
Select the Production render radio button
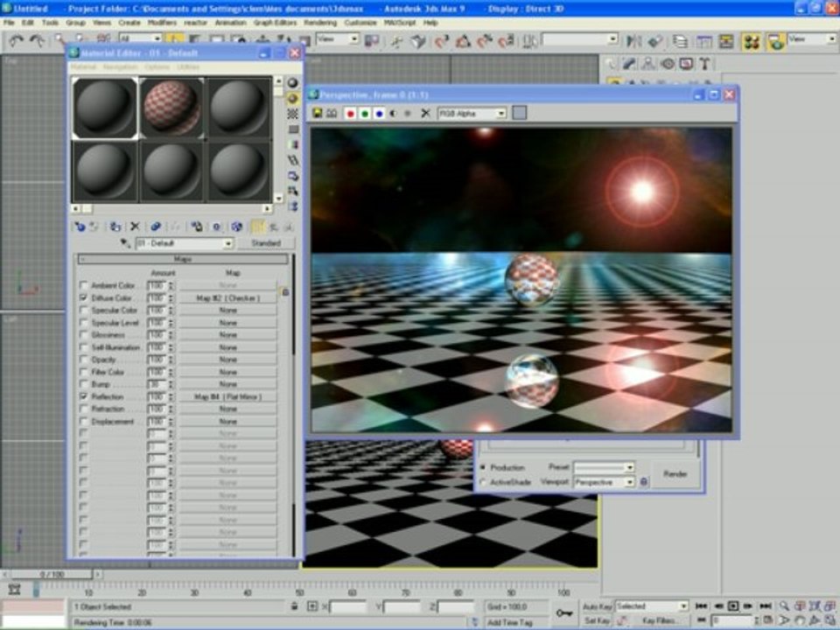(x=483, y=467)
